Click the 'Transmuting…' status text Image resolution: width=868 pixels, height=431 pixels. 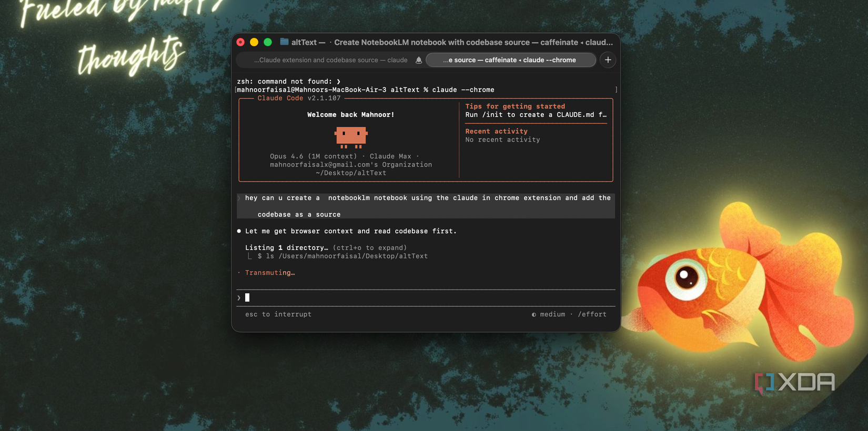coord(270,273)
